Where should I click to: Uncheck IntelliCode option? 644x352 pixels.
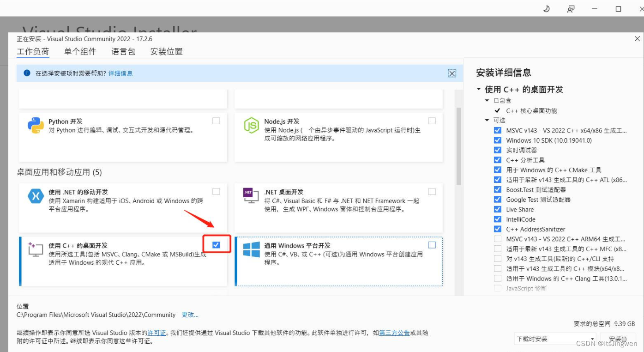(x=497, y=219)
